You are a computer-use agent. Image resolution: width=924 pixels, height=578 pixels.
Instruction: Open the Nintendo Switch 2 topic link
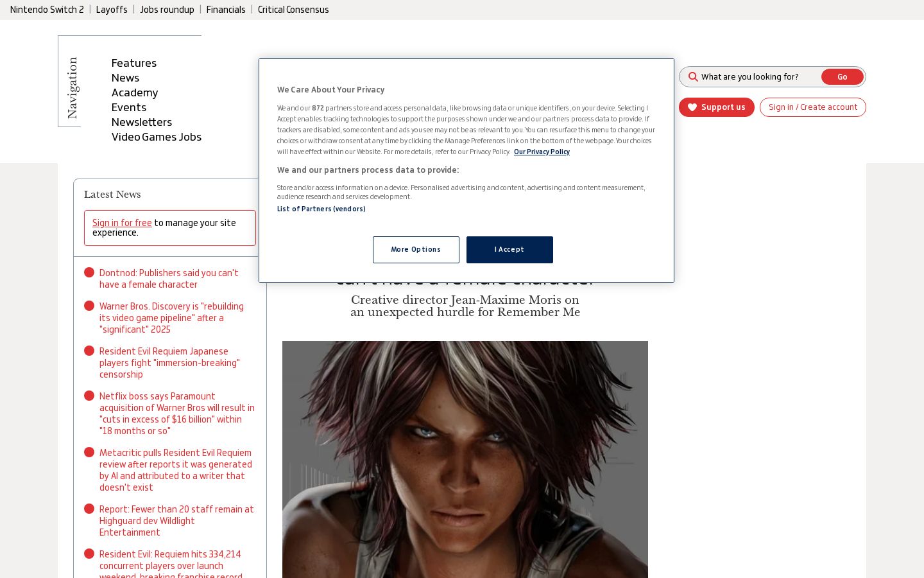pos(47,10)
